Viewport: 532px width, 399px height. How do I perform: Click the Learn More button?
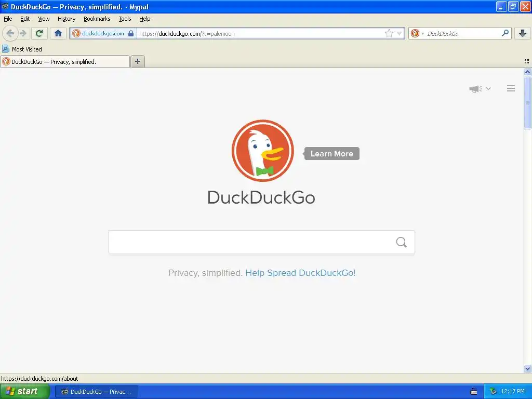pyautogui.click(x=331, y=154)
